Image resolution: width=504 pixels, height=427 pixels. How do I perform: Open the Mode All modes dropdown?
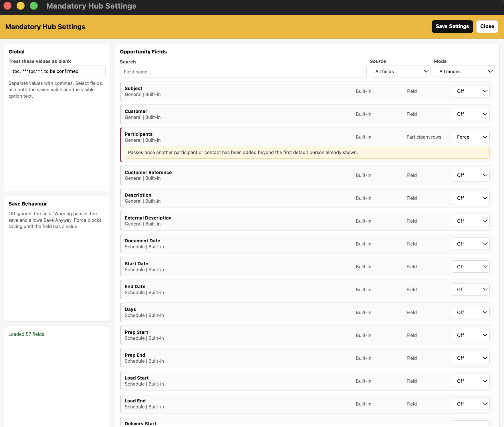click(x=464, y=71)
